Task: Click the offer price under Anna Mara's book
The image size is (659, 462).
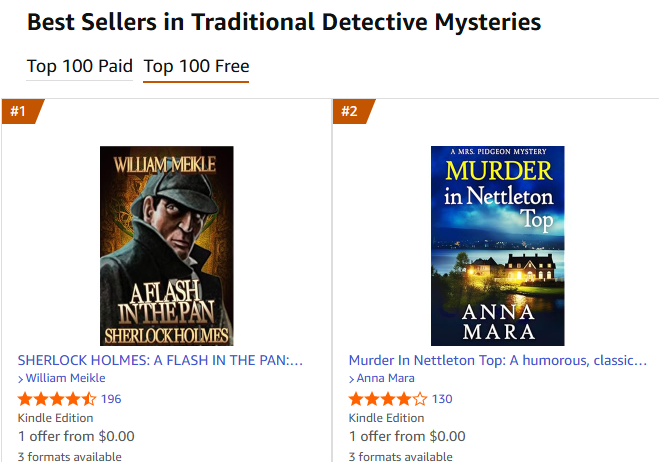Action: coord(407,436)
